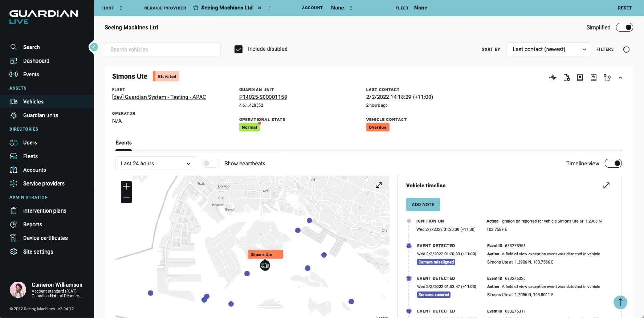Click the Device certificates icon
The height and width of the screenshot is (318, 644).
click(x=14, y=238)
